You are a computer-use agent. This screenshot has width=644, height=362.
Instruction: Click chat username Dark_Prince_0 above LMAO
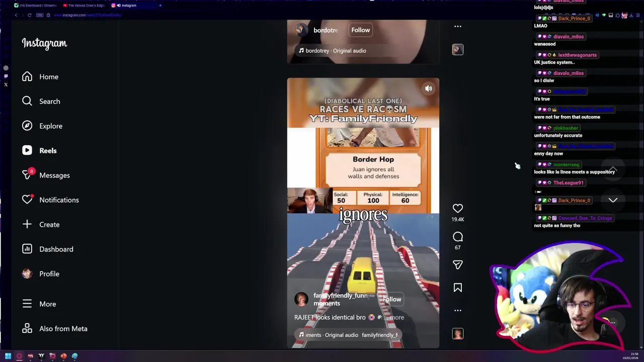click(x=574, y=19)
